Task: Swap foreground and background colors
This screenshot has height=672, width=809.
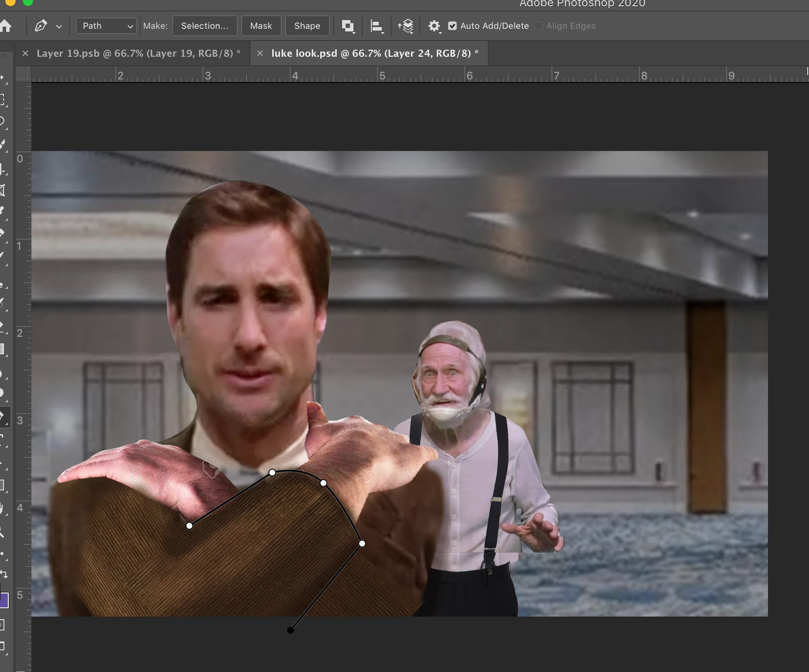Action: [x=4, y=574]
